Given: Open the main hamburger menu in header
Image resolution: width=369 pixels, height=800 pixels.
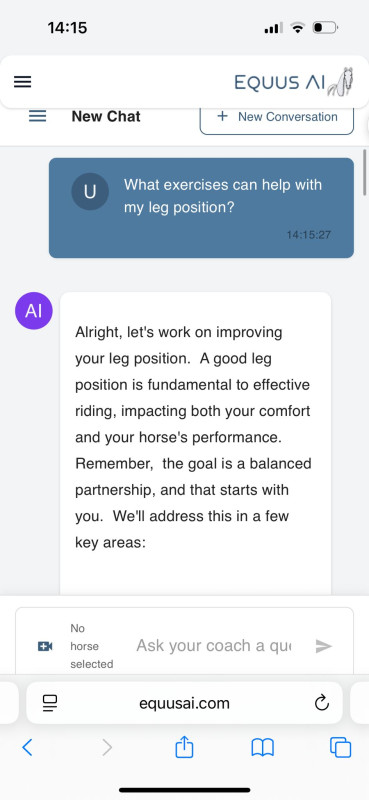Looking at the screenshot, I should click(x=22, y=82).
